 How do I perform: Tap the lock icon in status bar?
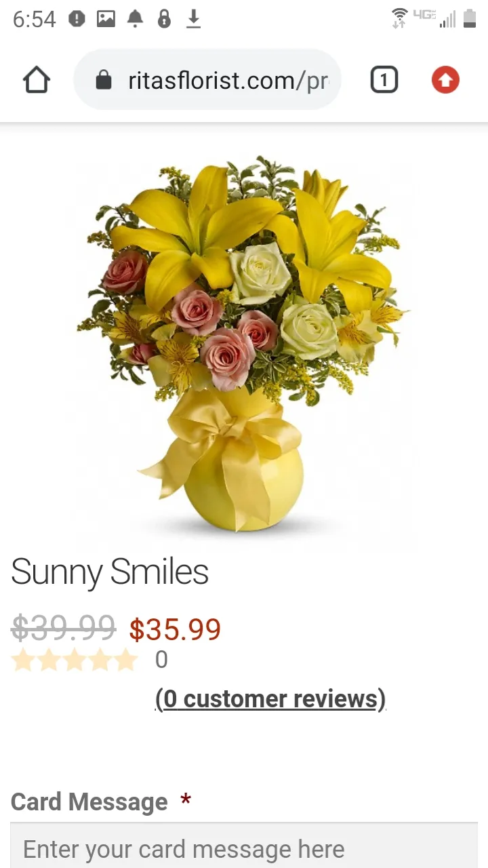point(164,19)
